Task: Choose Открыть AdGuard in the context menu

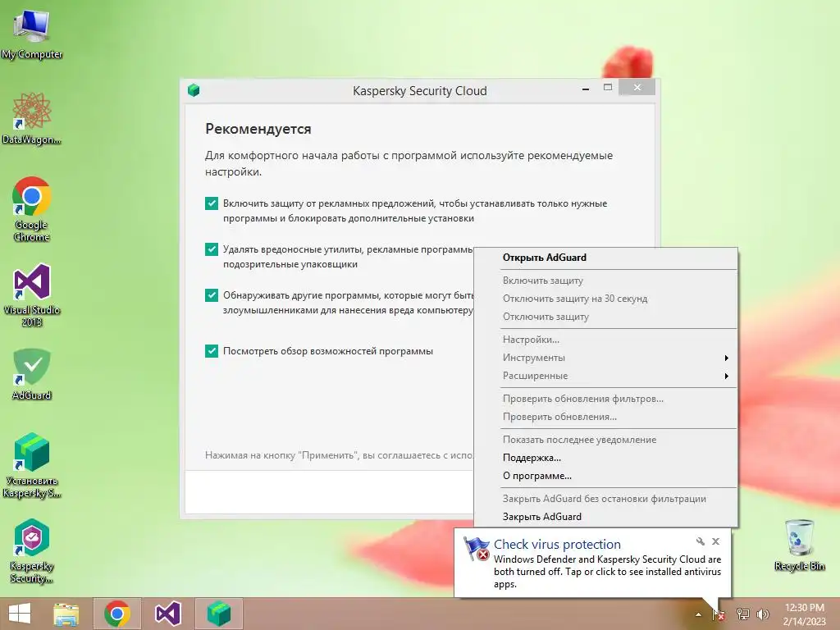Action: point(606,258)
